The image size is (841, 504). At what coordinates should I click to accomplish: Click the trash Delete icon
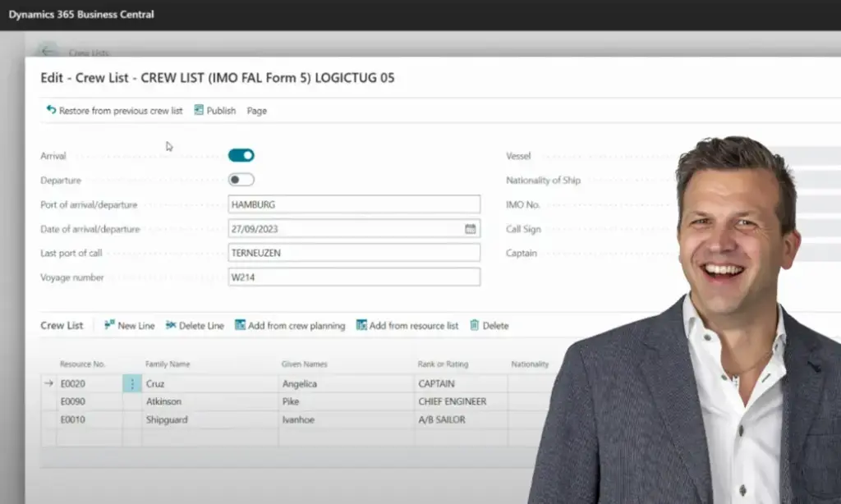point(474,325)
